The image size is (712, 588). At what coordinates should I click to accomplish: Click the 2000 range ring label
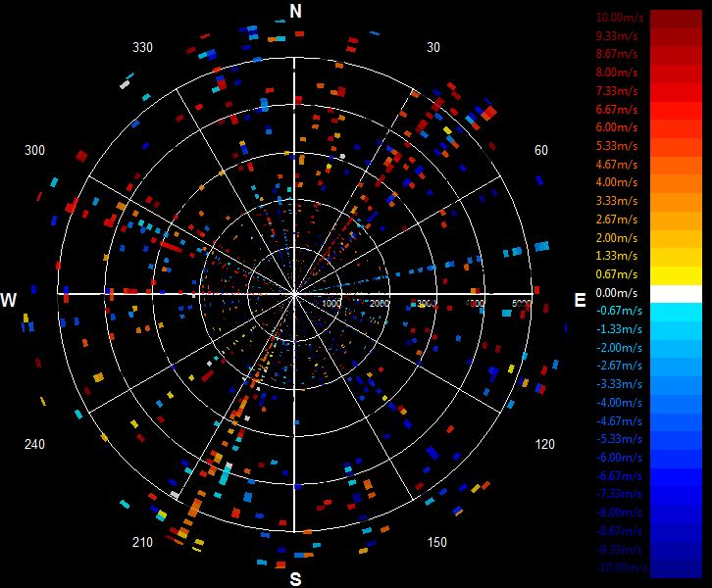[379, 303]
